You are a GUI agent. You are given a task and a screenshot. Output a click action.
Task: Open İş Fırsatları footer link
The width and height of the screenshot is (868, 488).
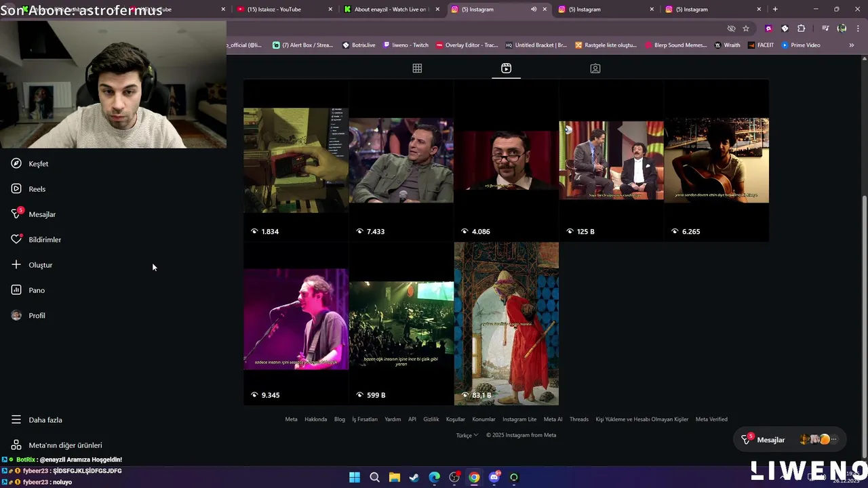tap(365, 419)
